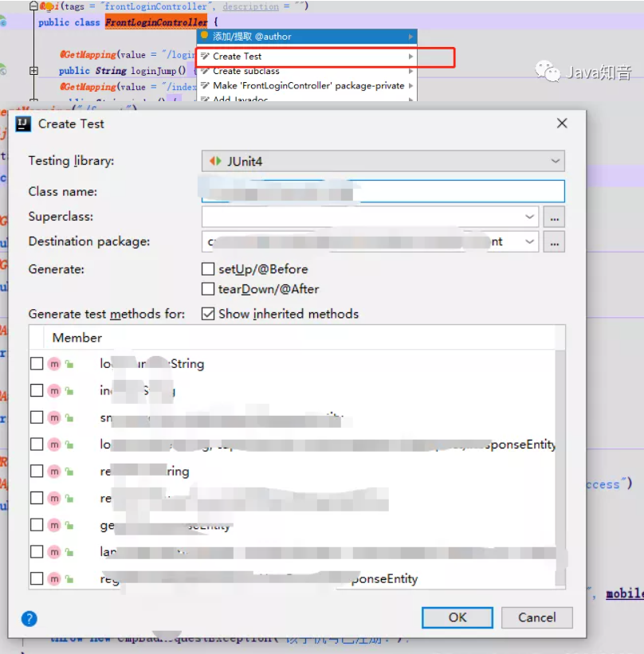
Task: Click the method icon of the first member row ending in String
Action: click(54, 364)
